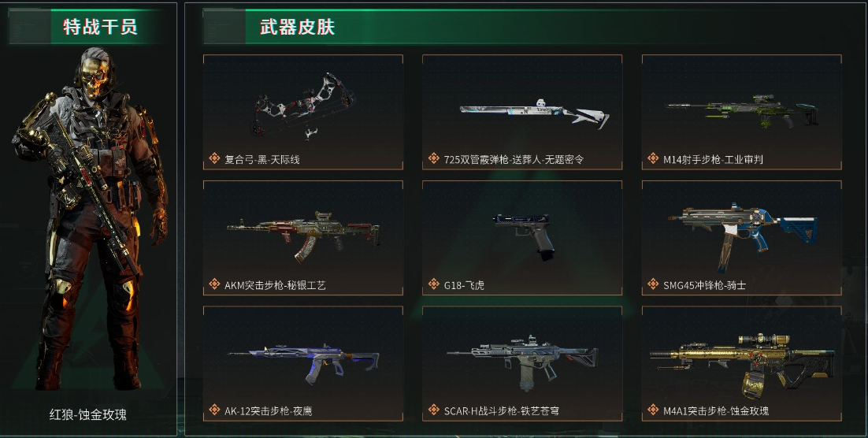The image size is (868, 438).
Task: Select the G18-飞虎 pistol image
Action: pyautogui.click(x=524, y=236)
